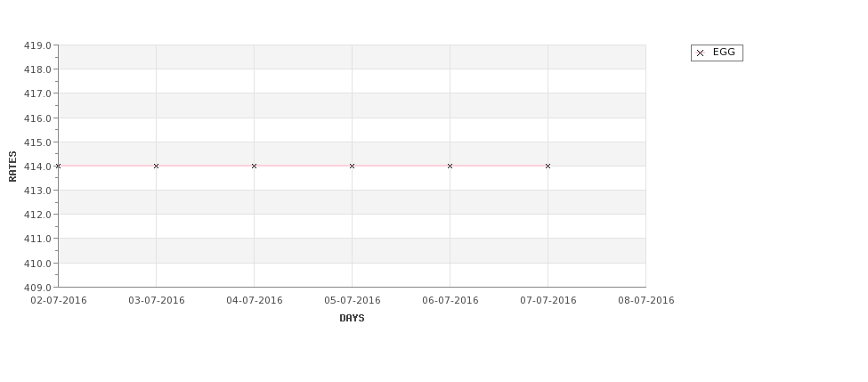The width and height of the screenshot is (868, 382).
Task: Pick the cross marker at 07-07-2016
Action: [548, 167]
